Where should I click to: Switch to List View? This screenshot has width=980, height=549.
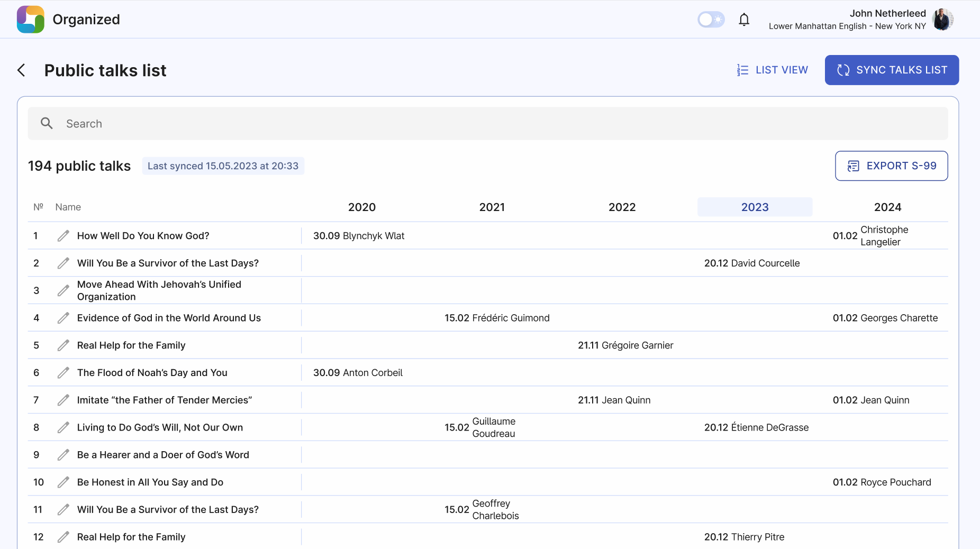coord(773,70)
